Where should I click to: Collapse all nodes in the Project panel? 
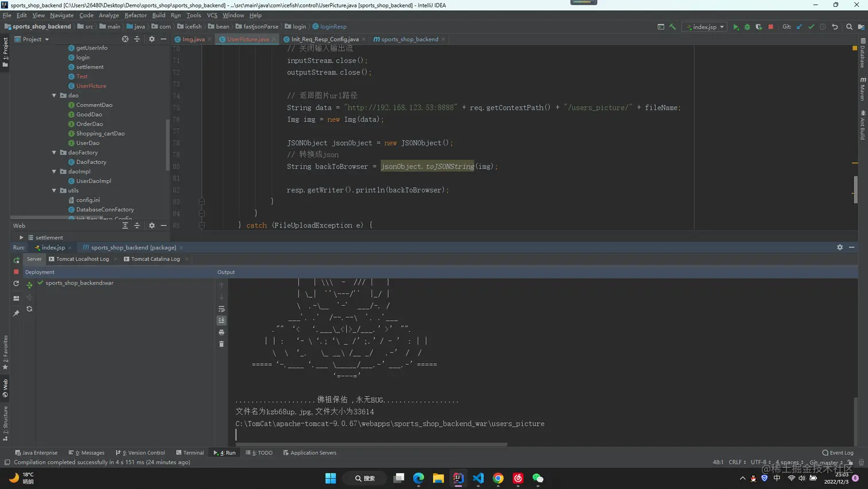(137, 39)
